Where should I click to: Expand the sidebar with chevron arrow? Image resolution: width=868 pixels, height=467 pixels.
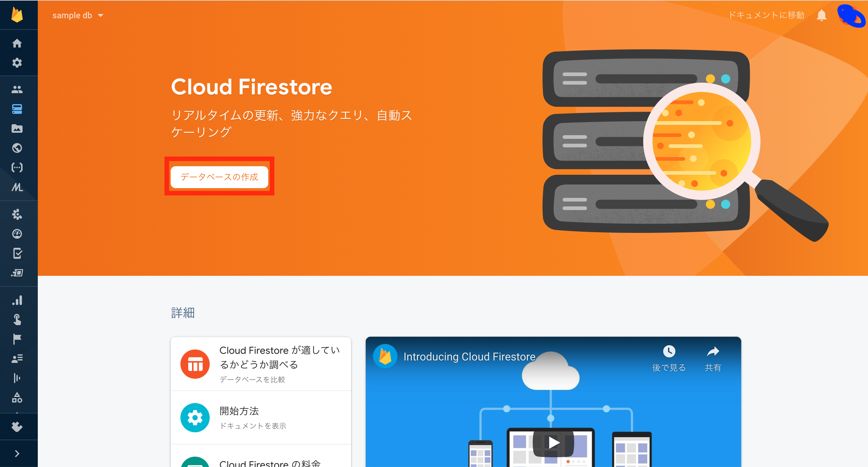[17, 454]
